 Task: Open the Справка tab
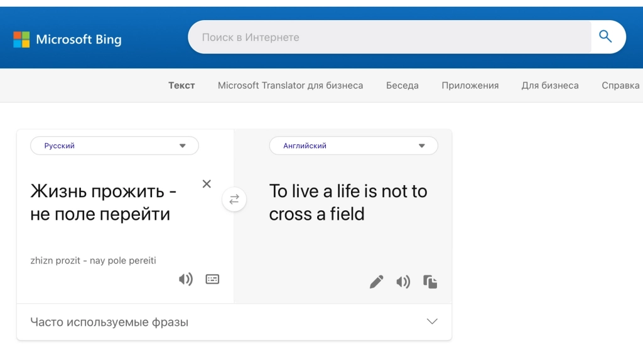620,85
